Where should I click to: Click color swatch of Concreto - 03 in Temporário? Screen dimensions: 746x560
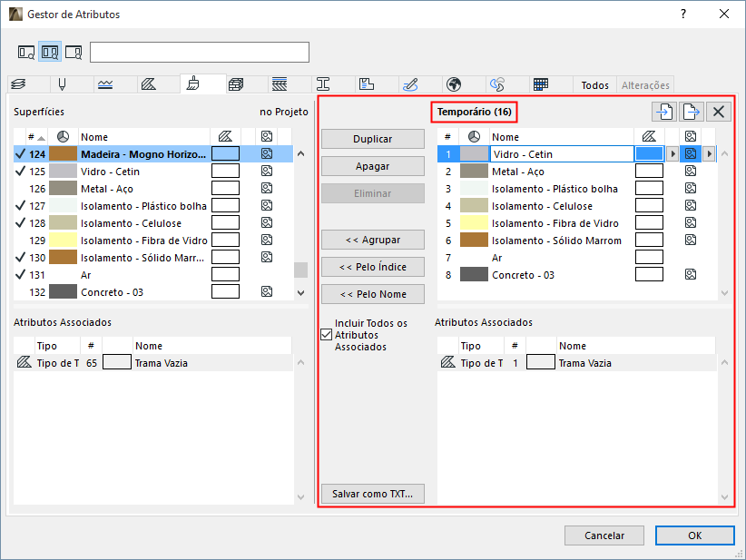coord(474,274)
